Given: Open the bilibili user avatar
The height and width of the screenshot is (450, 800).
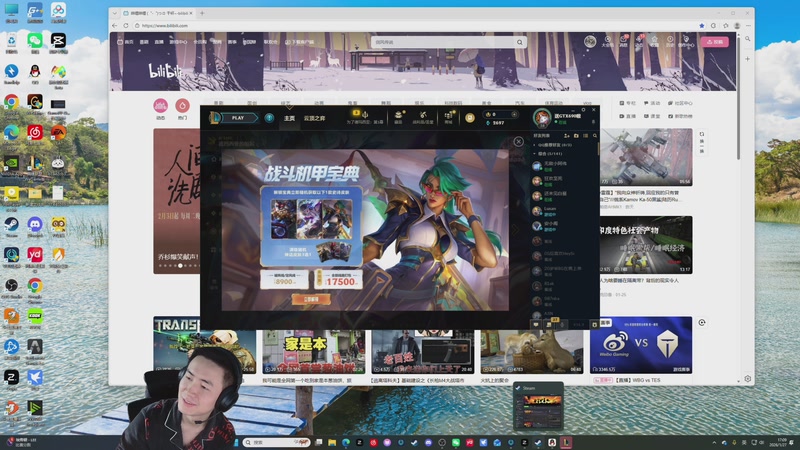Looking at the screenshot, I should pos(590,41).
